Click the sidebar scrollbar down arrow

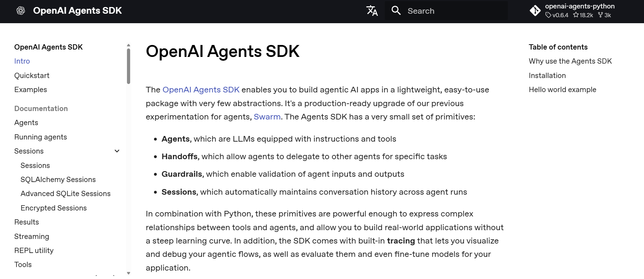coord(128,273)
